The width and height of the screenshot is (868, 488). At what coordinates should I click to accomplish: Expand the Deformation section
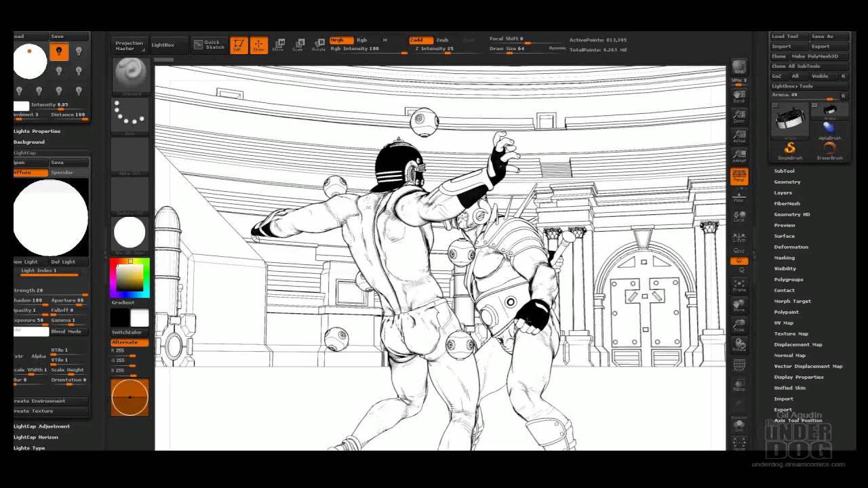click(791, 247)
